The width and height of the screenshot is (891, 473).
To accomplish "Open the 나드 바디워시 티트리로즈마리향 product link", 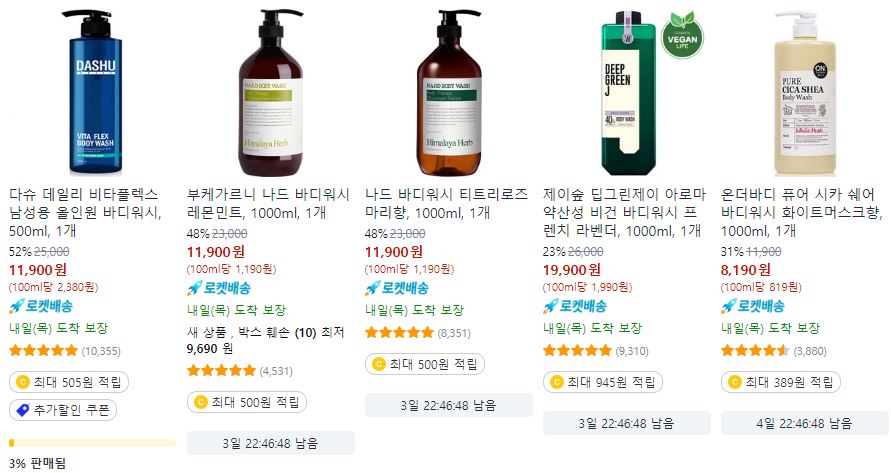I will point(447,204).
